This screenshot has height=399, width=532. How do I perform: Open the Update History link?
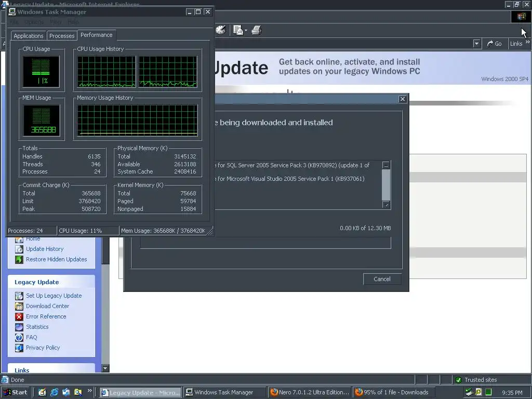(x=45, y=249)
